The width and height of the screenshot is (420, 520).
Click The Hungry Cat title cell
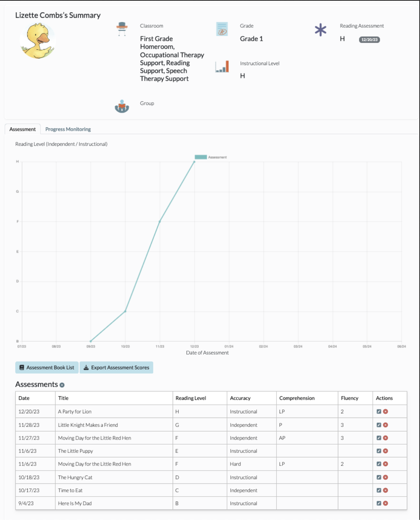click(x=114, y=477)
